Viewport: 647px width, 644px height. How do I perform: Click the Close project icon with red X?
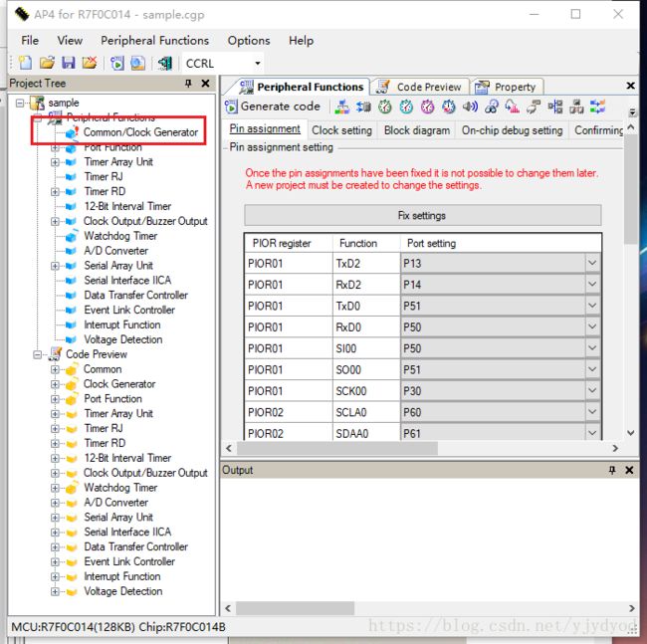point(90,63)
